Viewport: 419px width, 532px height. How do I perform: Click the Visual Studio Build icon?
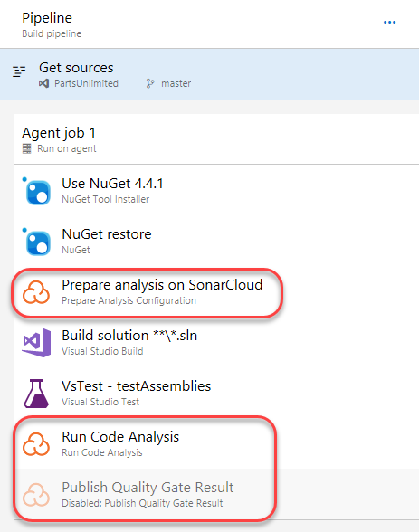click(x=36, y=343)
